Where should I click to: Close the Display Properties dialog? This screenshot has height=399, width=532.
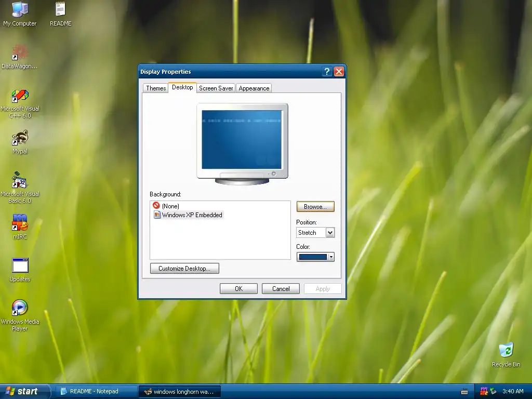click(339, 72)
